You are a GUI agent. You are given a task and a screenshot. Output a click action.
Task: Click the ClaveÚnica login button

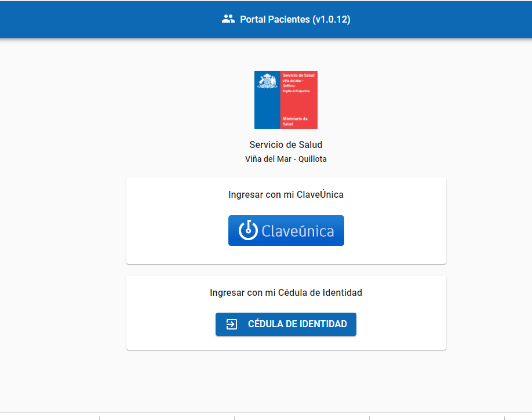(x=286, y=230)
